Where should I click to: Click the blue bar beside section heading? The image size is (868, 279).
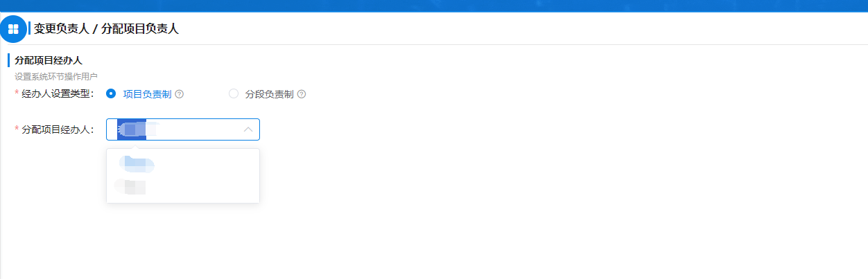pos(8,61)
